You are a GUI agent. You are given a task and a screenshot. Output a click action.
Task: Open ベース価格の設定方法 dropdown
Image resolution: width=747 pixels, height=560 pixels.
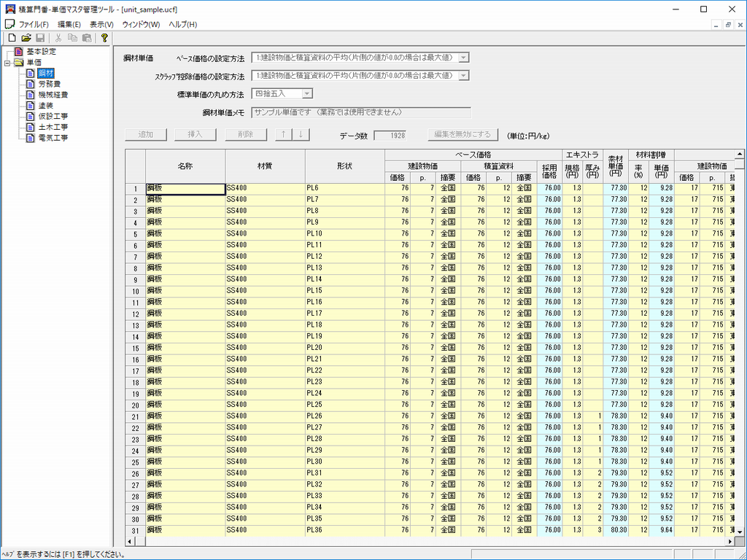(463, 58)
